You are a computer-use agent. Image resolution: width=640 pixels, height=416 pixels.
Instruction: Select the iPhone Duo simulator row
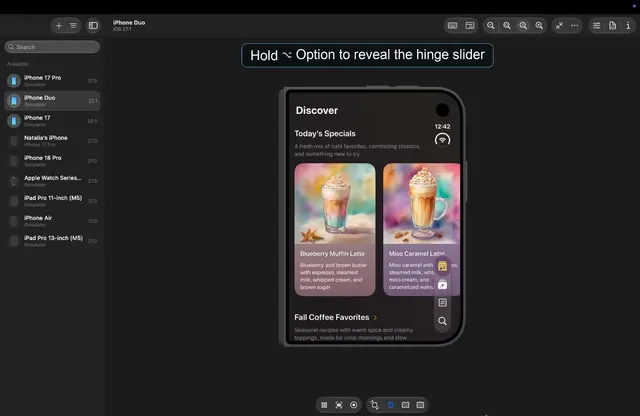click(x=52, y=100)
